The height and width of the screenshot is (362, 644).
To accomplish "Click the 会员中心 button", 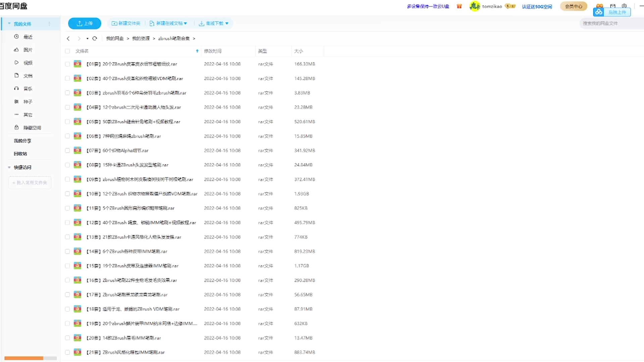I will [x=573, y=6].
